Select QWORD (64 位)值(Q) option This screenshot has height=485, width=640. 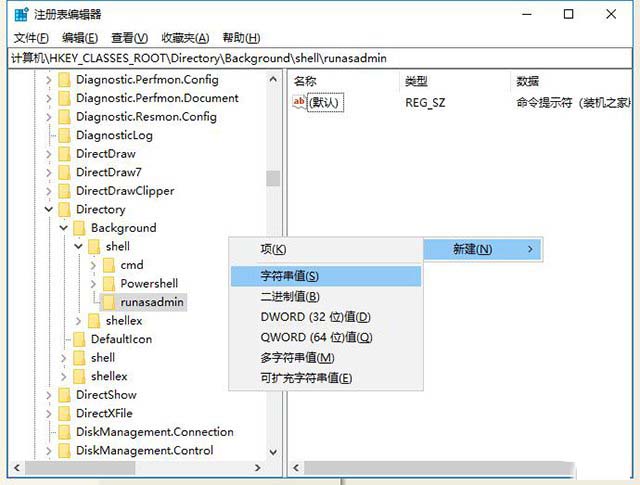pyautogui.click(x=326, y=337)
